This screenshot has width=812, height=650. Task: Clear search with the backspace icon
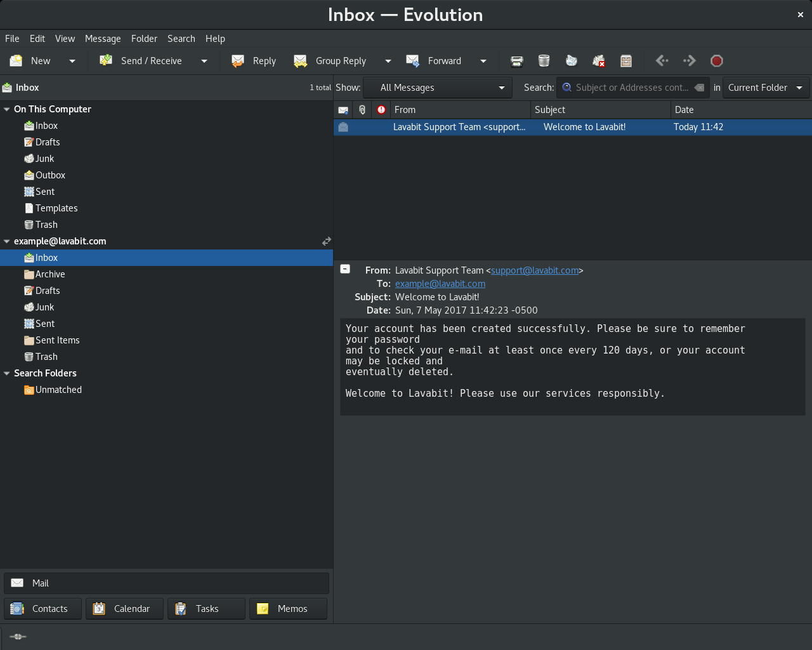point(699,88)
